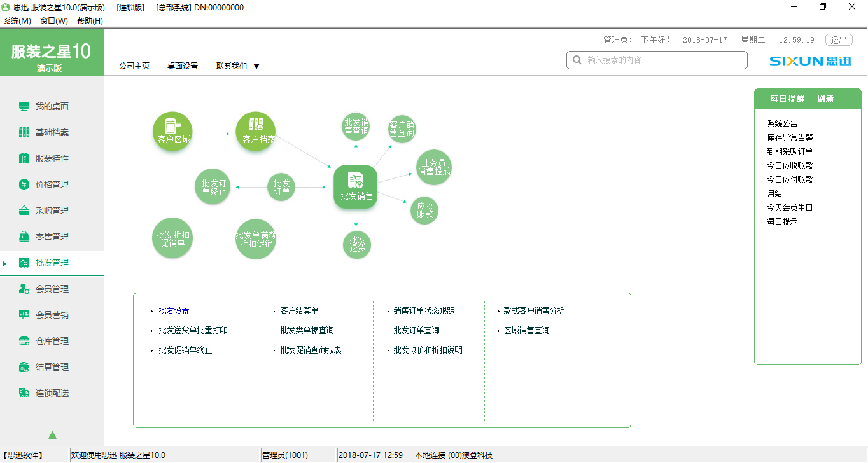The width and height of the screenshot is (868, 463).
Task: View 库存异常告警 reminder
Action: [x=790, y=137]
